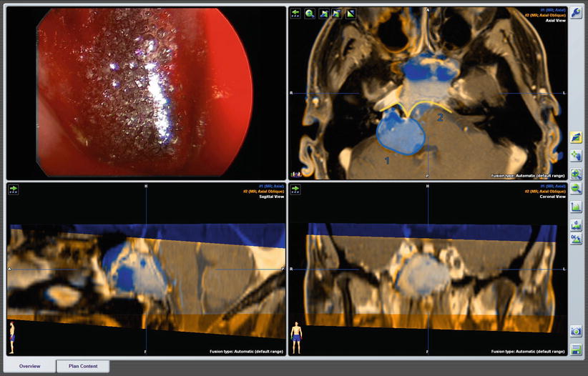Toggle the black-green contrast icon in the axial view
The width and height of the screenshot is (588, 376).
coord(351,14)
